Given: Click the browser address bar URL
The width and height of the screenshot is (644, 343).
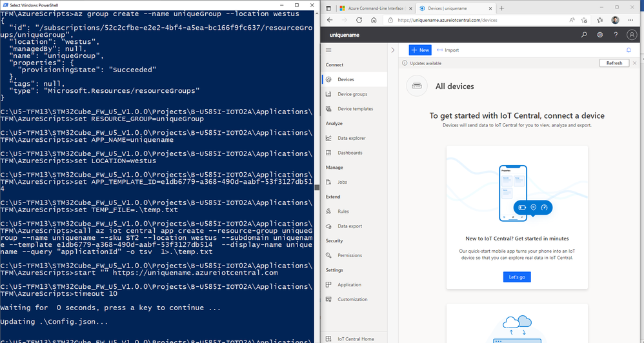Looking at the screenshot, I should 447,20.
